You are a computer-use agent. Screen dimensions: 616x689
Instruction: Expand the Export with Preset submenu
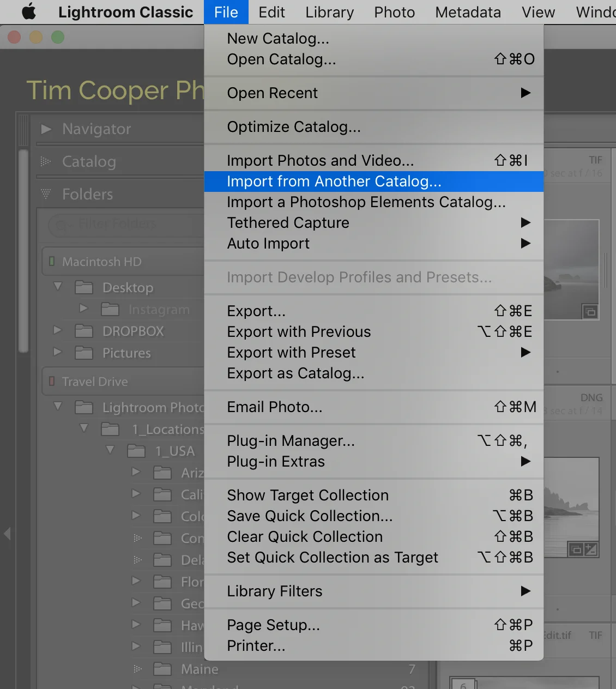point(374,353)
